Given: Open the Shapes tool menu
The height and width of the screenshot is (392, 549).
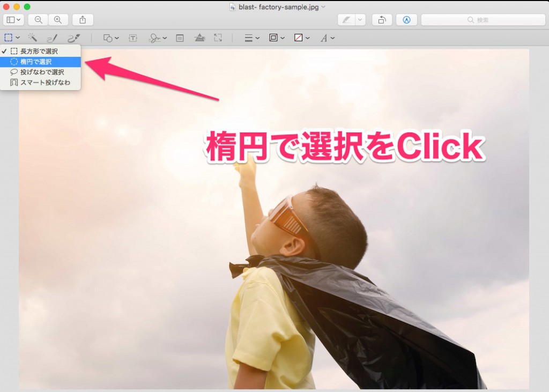Looking at the screenshot, I should pyautogui.click(x=111, y=38).
